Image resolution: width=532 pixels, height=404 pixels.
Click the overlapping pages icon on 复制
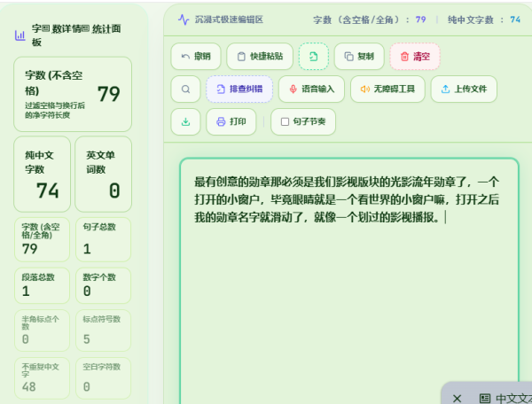[x=348, y=57]
